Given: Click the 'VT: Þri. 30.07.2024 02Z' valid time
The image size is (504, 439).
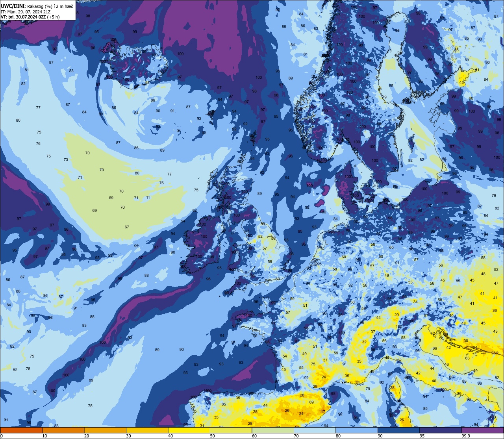Looking at the screenshot, I should 23,17.
